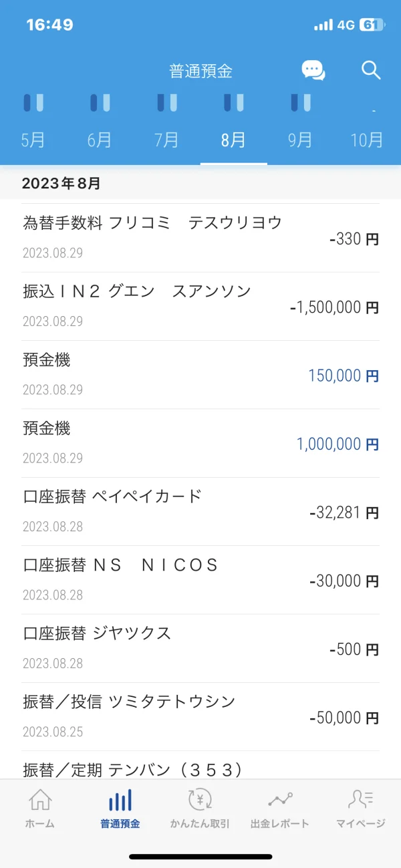This screenshot has height=868, width=401.
Task: Tap the bar chart above 9月
Action: 301,103
